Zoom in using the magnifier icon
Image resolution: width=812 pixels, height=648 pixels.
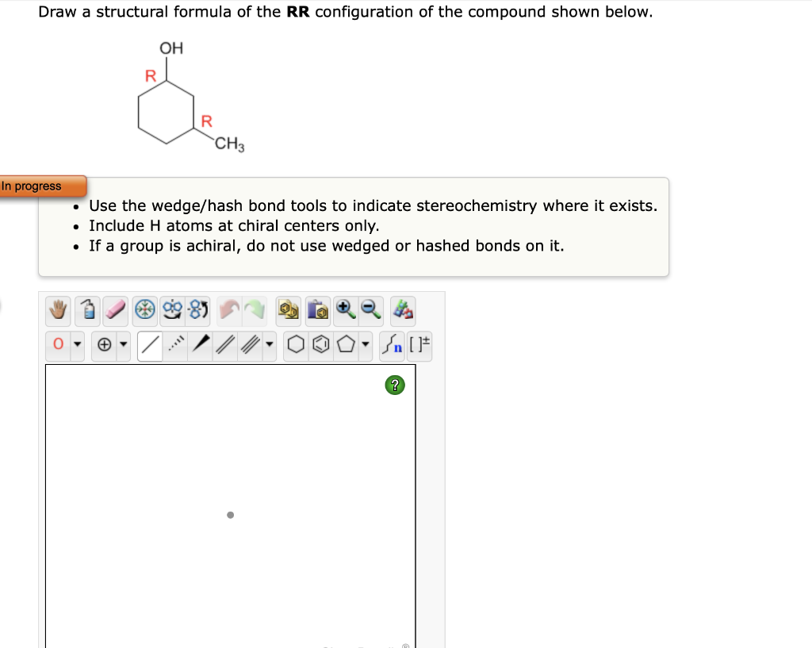pyautogui.click(x=344, y=310)
